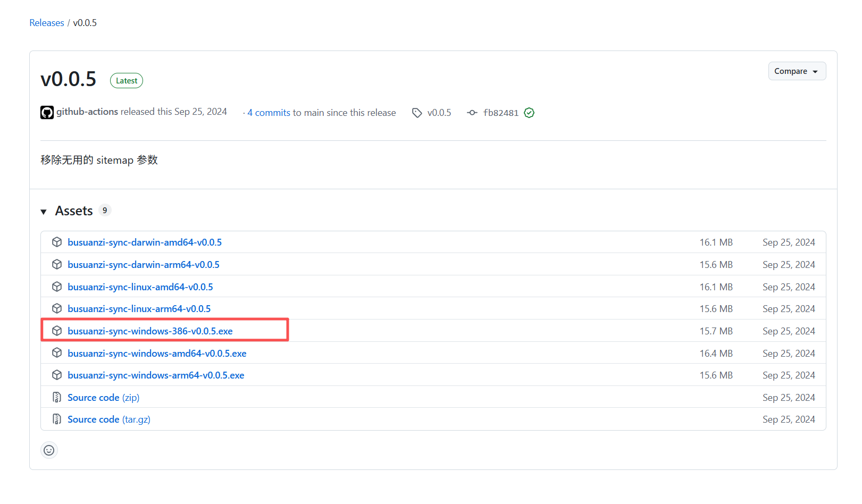Viewport: 862px width, 504px height.
Task: Click package icon for darwin-amd64 asset
Action: (57, 242)
